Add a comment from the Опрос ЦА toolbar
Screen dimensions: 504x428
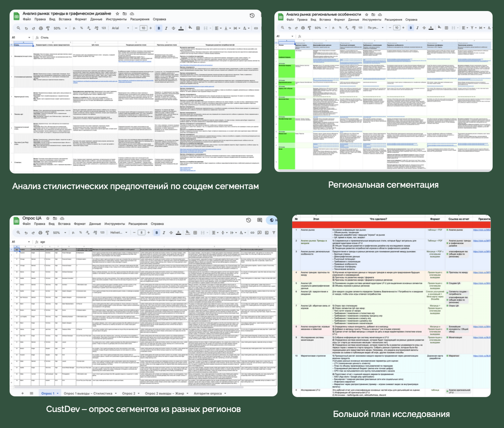[x=259, y=232]
